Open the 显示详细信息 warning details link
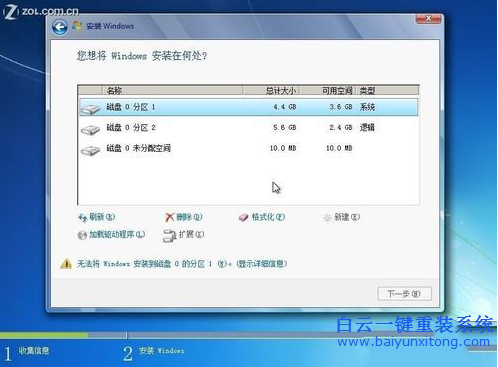Screen dimensions: 498x367 point(262,264)
